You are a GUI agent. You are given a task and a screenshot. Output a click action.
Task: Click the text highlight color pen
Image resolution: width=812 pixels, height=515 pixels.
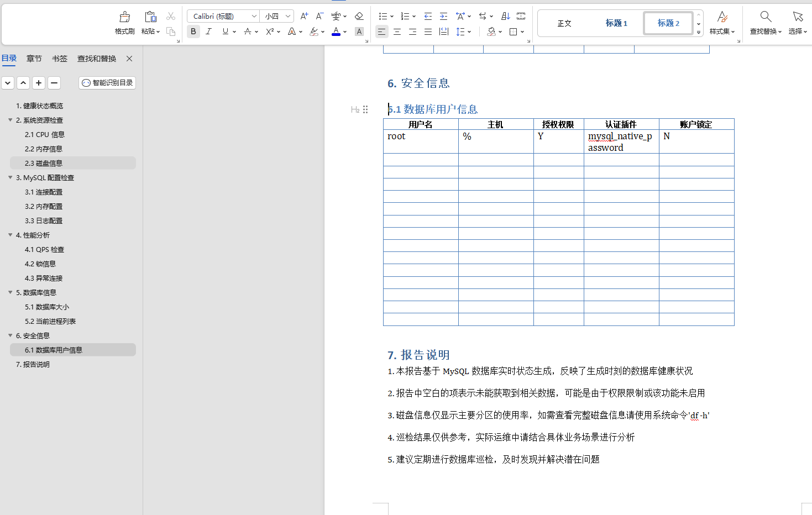click(314, 31)
